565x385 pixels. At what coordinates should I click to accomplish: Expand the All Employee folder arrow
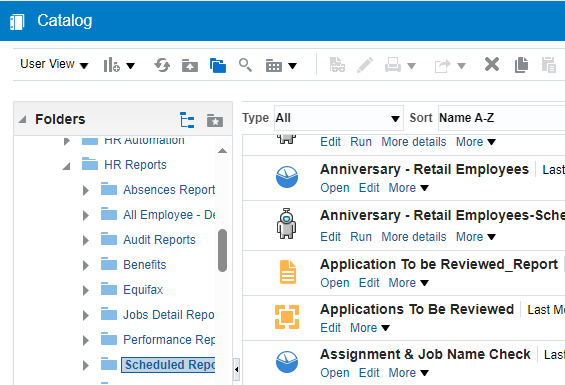click(86, 215)
